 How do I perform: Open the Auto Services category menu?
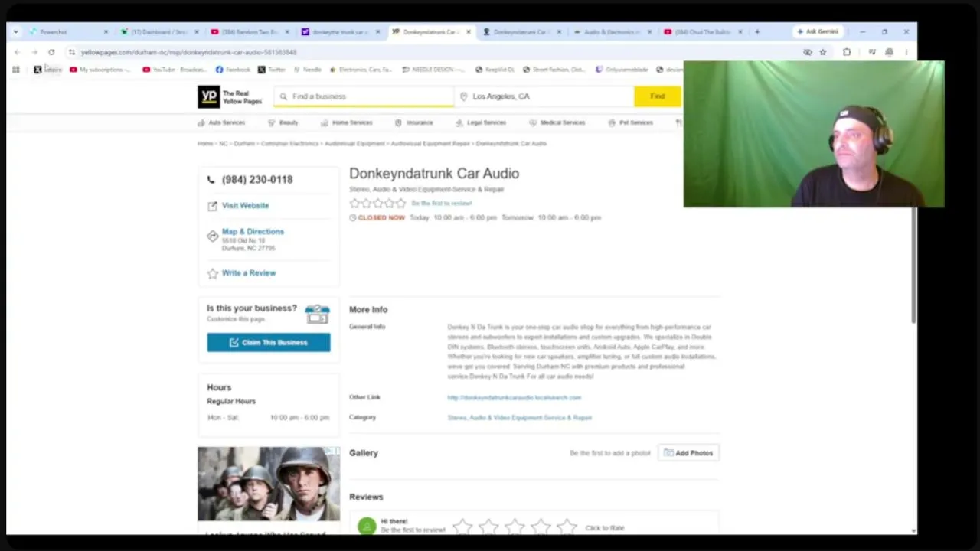click(221, 122)
